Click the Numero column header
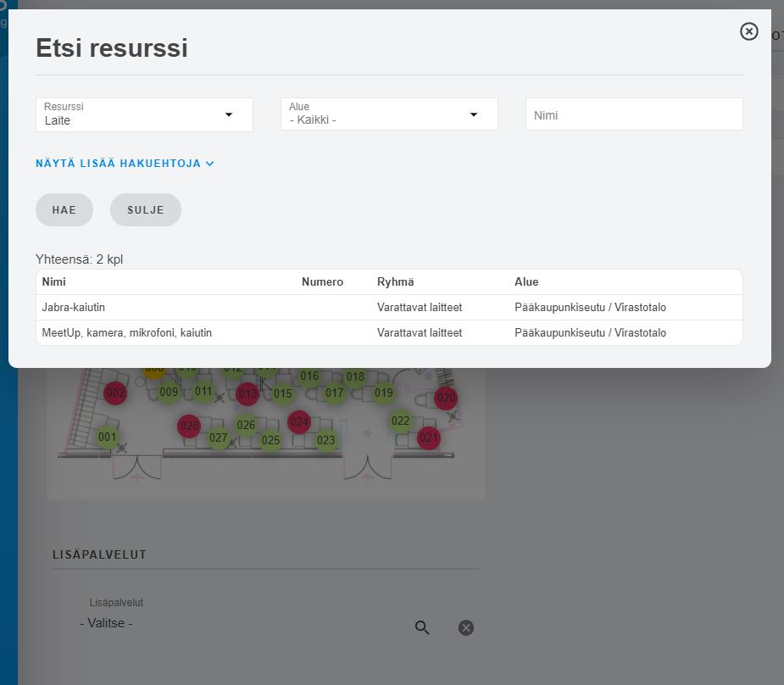Viewport: 784px width, 685px height. point(323,282)
